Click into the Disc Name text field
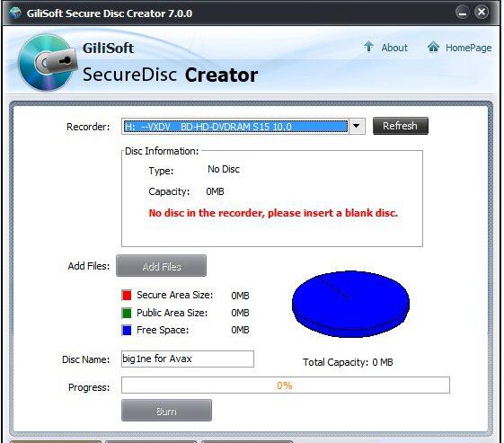Viewport: 504px width, 443px height. coord(188,359)
